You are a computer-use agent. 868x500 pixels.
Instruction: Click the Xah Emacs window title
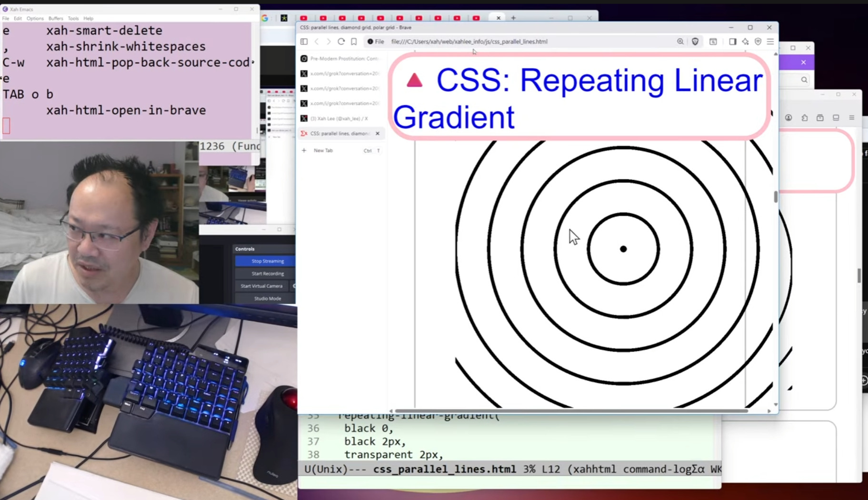point(21,9)
